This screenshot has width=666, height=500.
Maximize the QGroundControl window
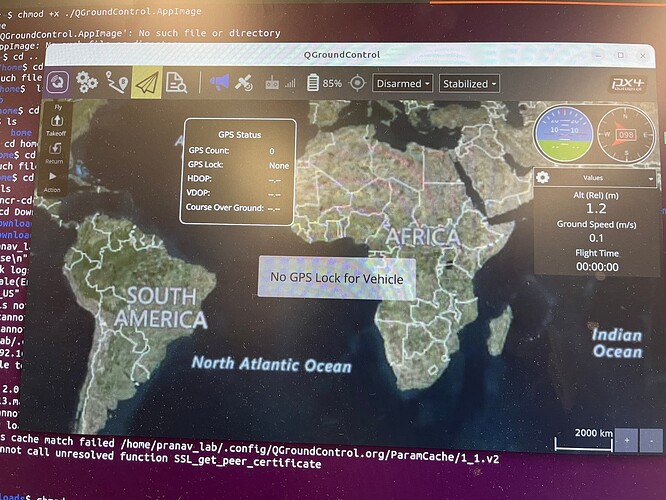click(x=621, y=55)
